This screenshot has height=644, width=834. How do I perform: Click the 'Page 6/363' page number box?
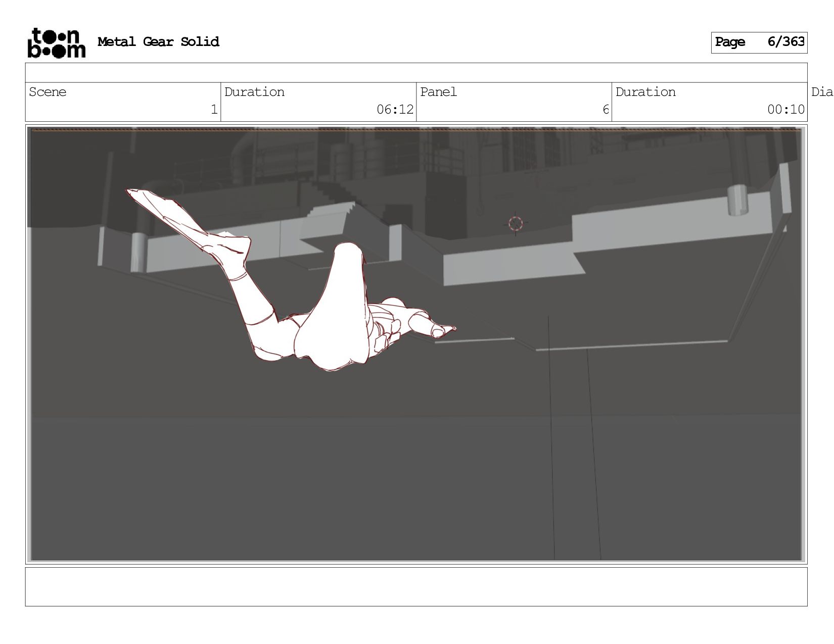759,42
